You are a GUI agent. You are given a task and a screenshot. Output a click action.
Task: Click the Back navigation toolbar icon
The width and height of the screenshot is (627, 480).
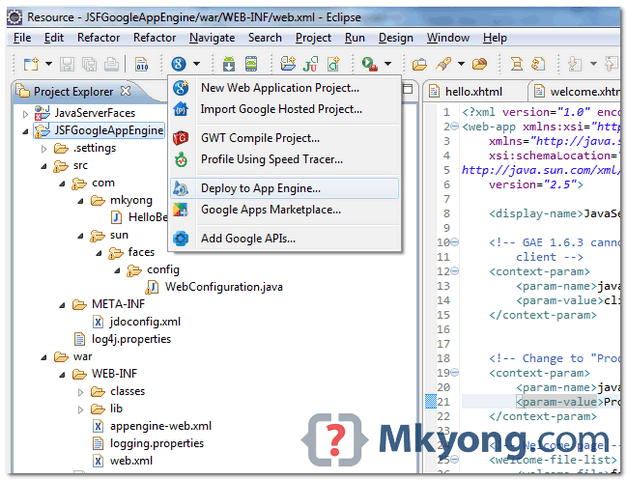(x=575, y=64)
